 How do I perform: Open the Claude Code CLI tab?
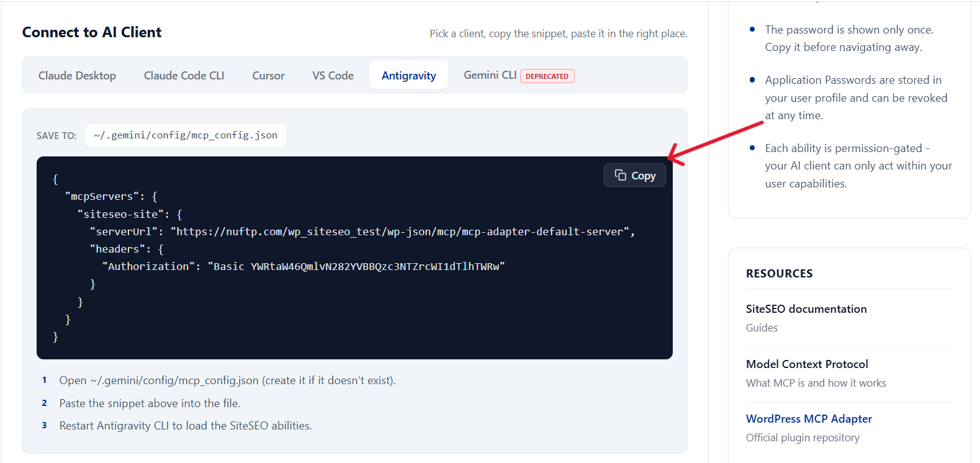pos(184,76)
